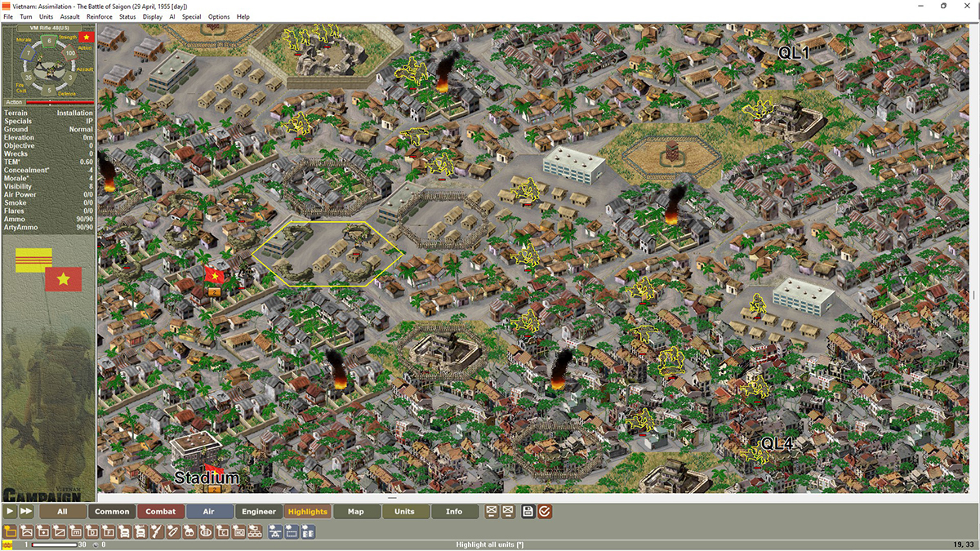Screen dimensions: 980x551
Task: Click the highlight icon marked with letter m
Action: click(75, 531)
